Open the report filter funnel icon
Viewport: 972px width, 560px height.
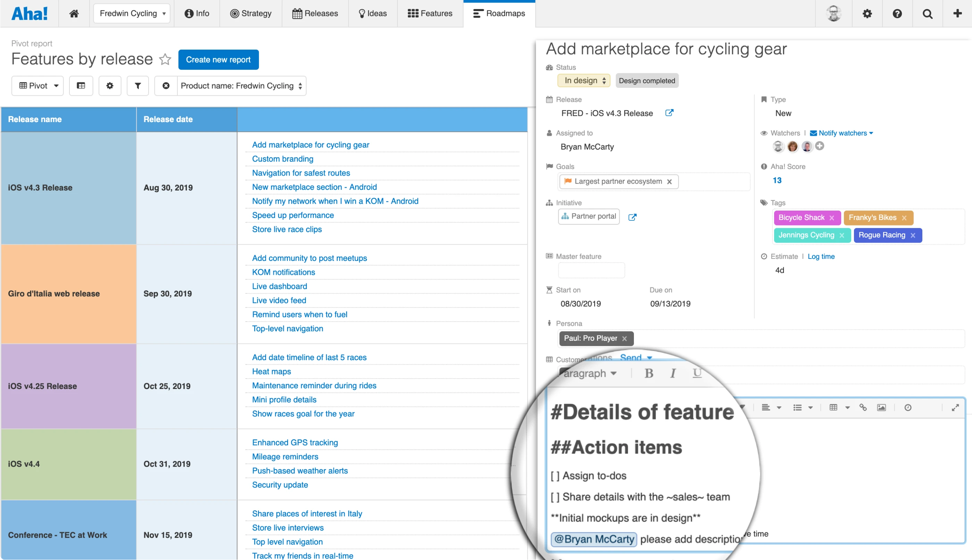137,86
